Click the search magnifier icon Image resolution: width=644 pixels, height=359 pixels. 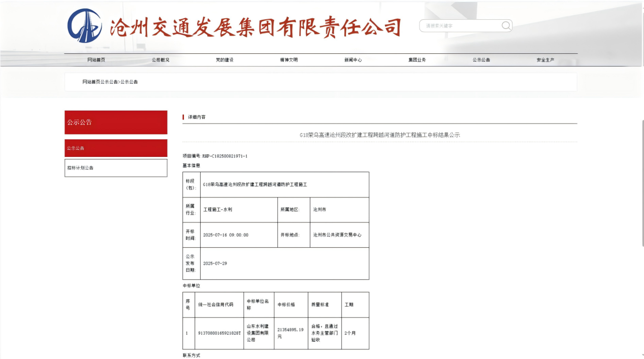[x=505, y=25]
